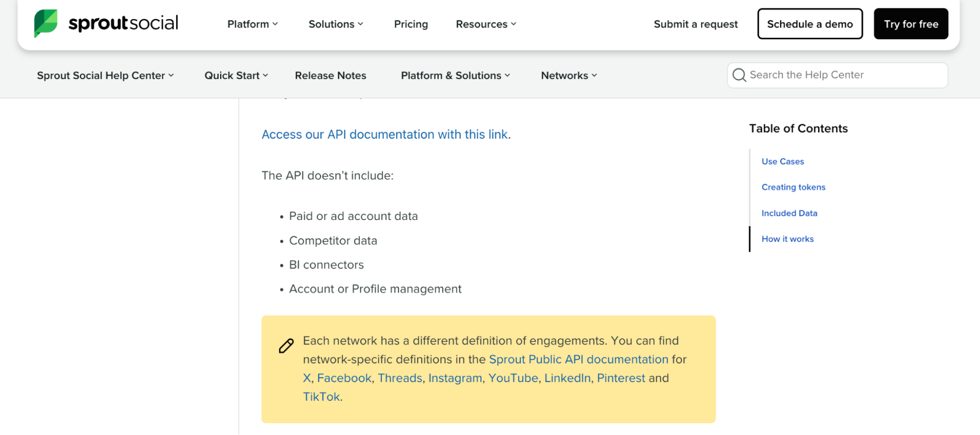Click 'Account or Profile management' item
The height and width of the screenshot is (435, 980).
pos(375,289)
